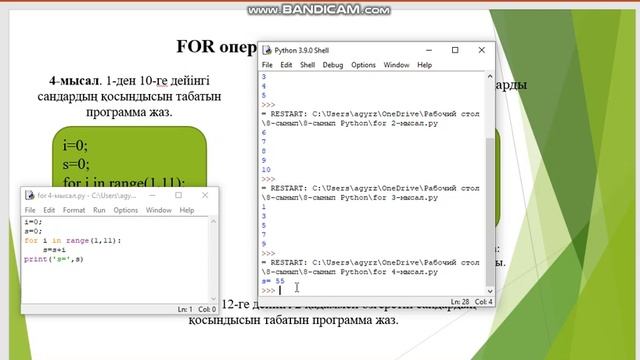
Task: Open Shell menu in Python Shell
Action: click(x=307, y=65)
